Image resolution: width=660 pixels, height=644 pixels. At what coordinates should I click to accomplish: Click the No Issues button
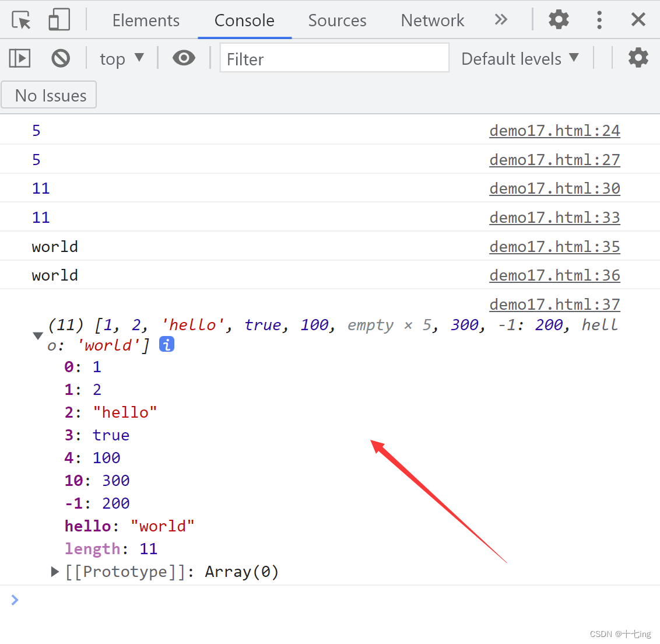[49, 95]
